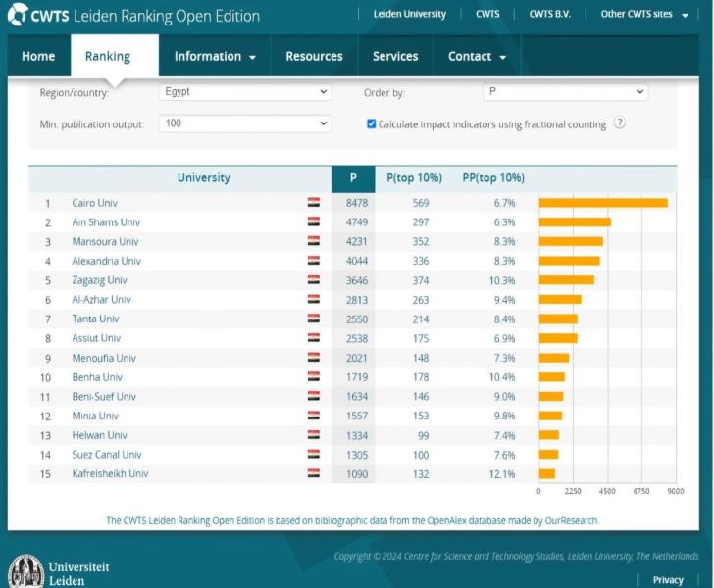Viewport: 714px width, 588px height.
Task: Toggle fractional counting checkbox
Action: (371, 123)
